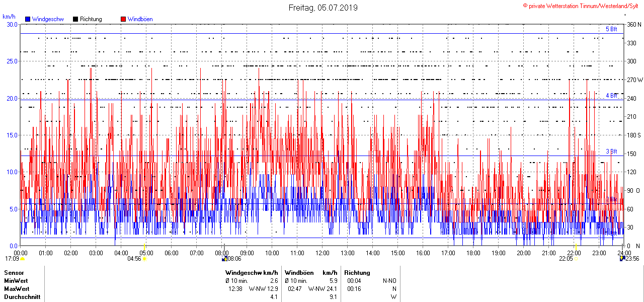
Task: Select the Windgeschw legend label
Action: point(48,19)
